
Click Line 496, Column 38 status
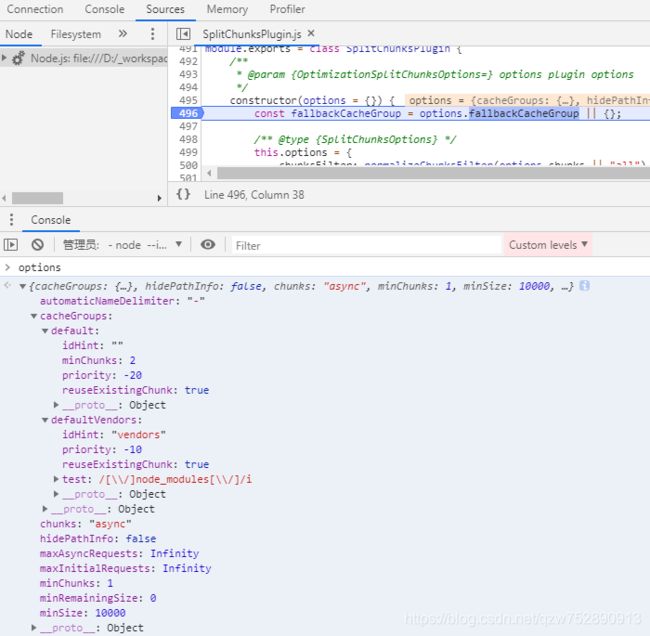(x=254, y=194)
